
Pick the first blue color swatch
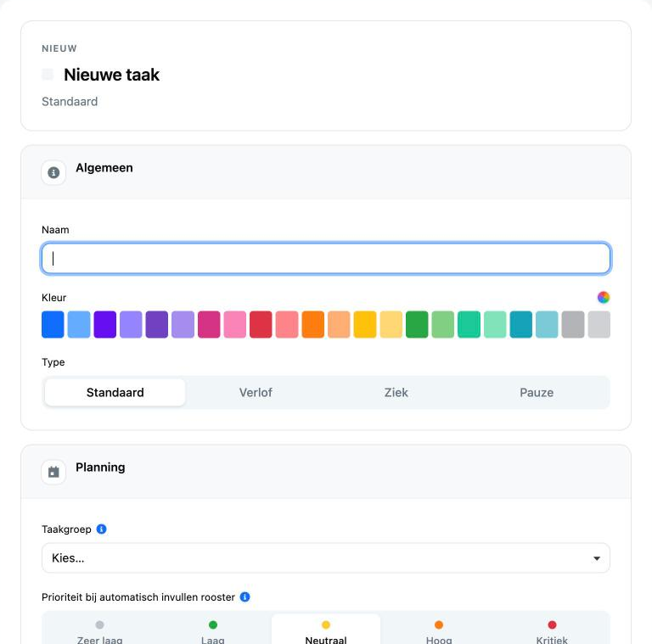[x=53, y=324]
